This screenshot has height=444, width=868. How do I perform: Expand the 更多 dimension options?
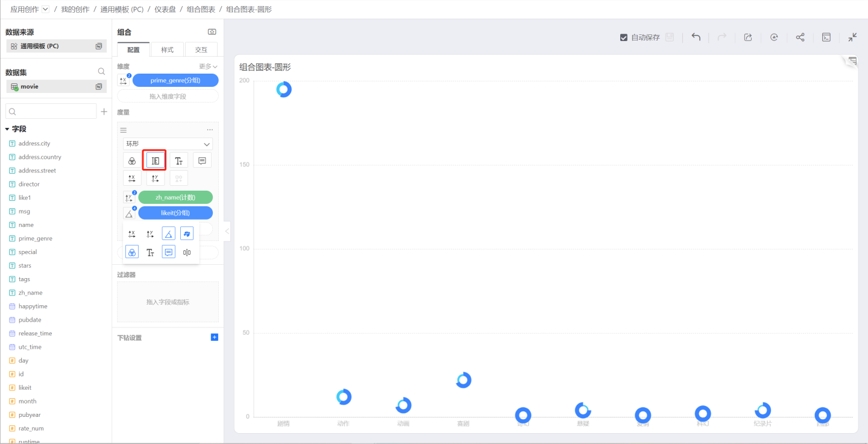[x=208, y=66]
